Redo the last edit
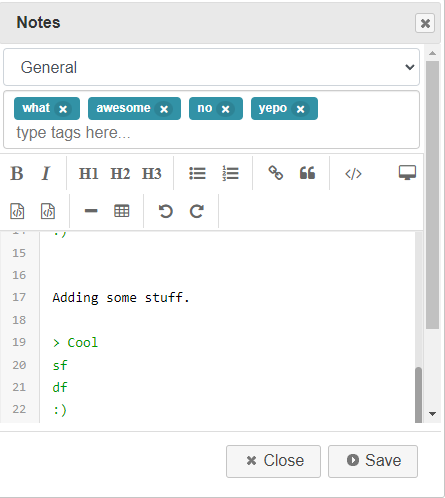445x498 pixels. click(197, 211)
